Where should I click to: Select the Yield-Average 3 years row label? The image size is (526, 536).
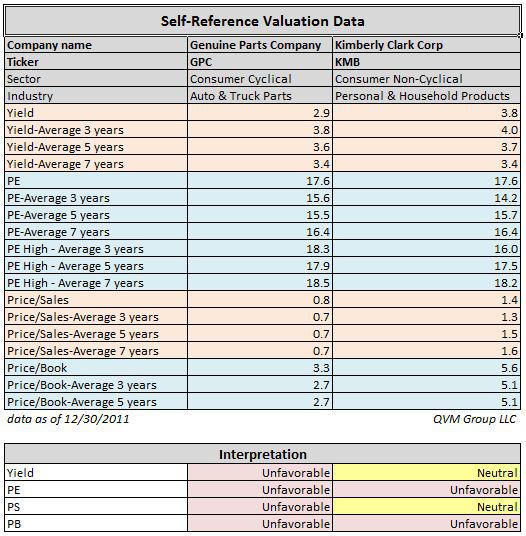click(x=96, y=130)
